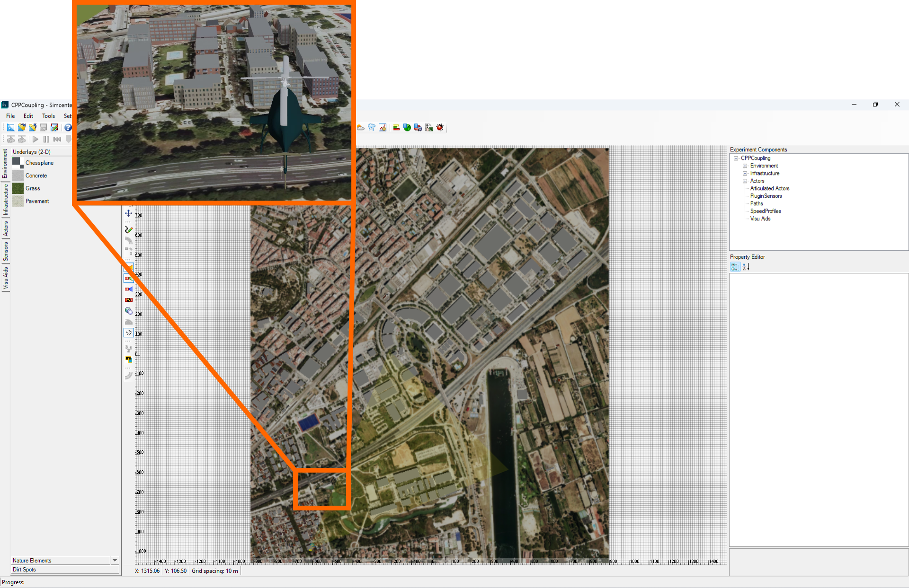
Task: Toggle alphabetical sorting in Property Editor
Action: click(746, 267)
